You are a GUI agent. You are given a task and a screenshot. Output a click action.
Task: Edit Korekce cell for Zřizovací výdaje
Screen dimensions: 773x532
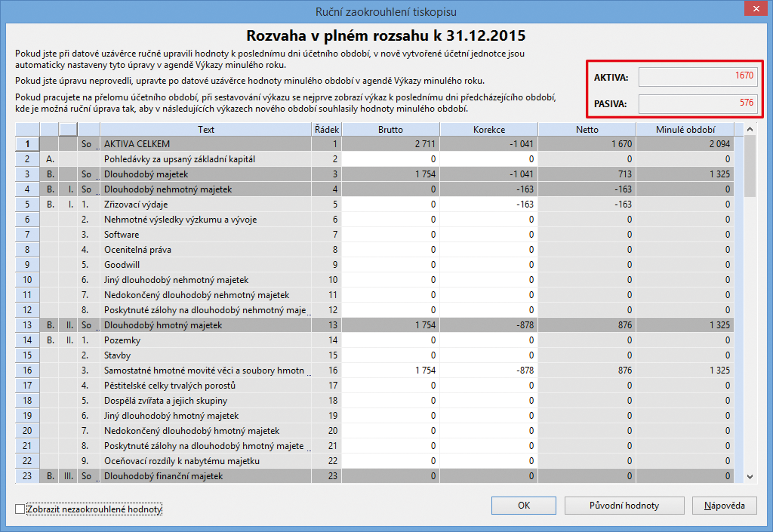tap(488, 204)
